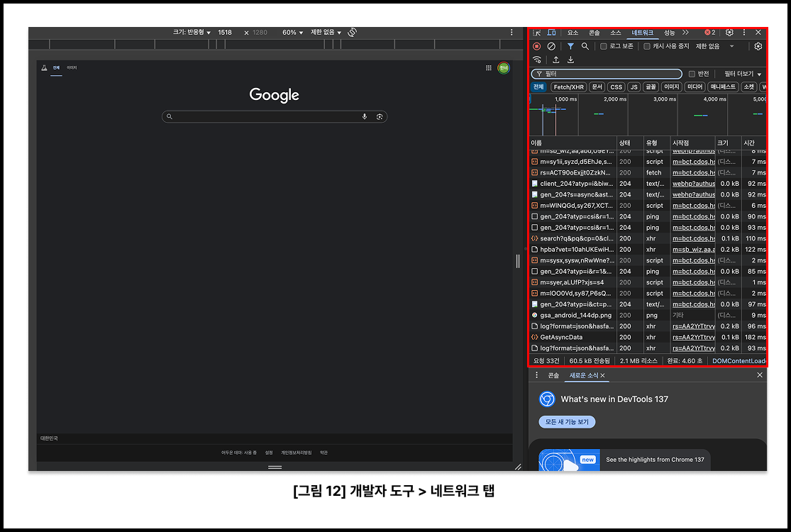This screenshot has width=791, height=532.
Task: Select the gsa_android_144dp.png request row
Action: 648,315
